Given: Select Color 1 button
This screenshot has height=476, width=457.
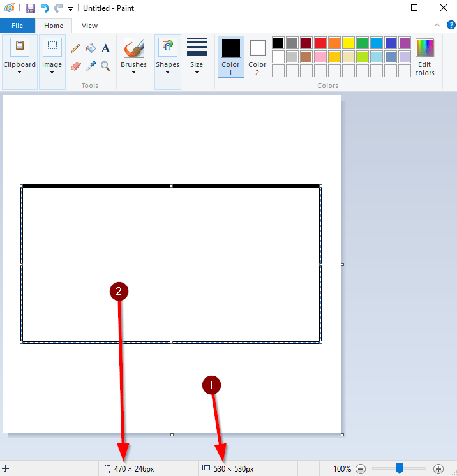Looking at the screenshot, I should [x=231, y=56].
